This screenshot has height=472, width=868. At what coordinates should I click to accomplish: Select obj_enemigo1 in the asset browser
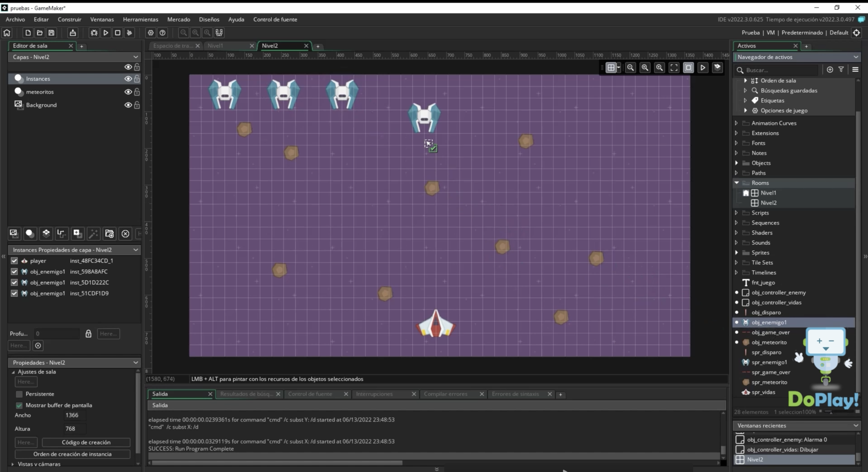pyautogui.click(x=769, y=322)
